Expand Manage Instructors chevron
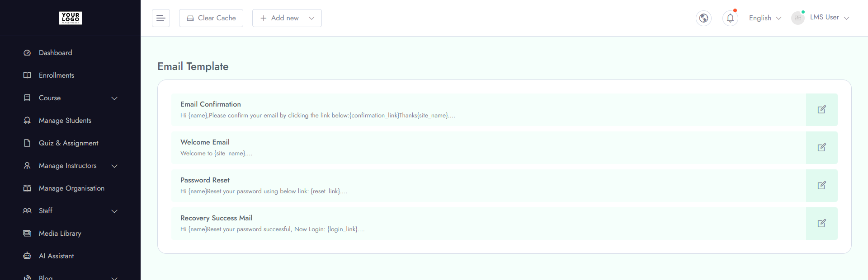The width and height of the screenshot is (868, 280). coord(114,166)
